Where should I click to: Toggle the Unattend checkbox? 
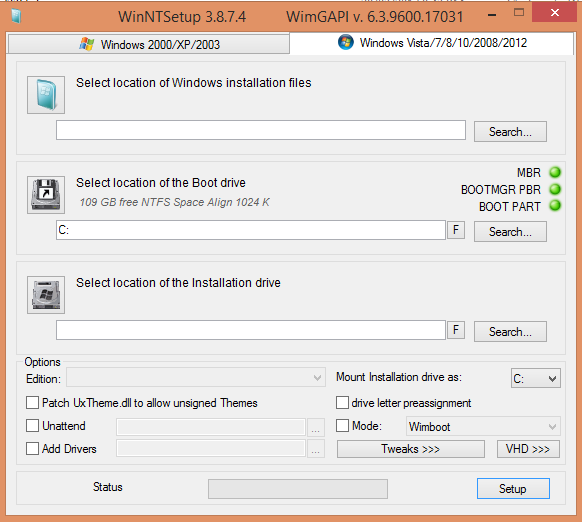[32, 425]
